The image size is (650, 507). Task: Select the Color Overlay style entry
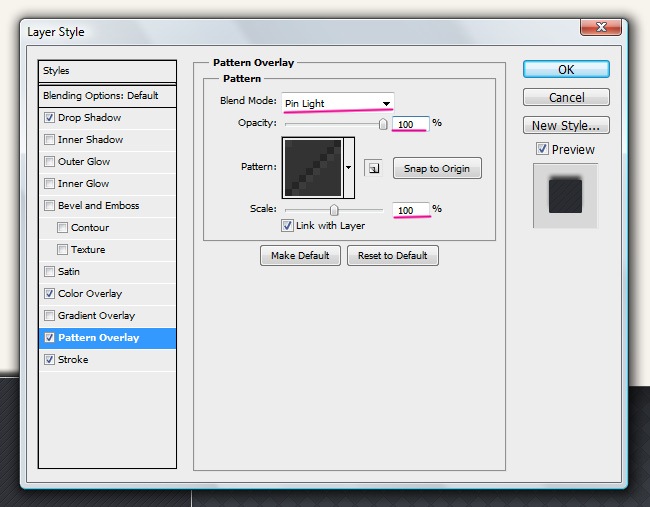90,294
